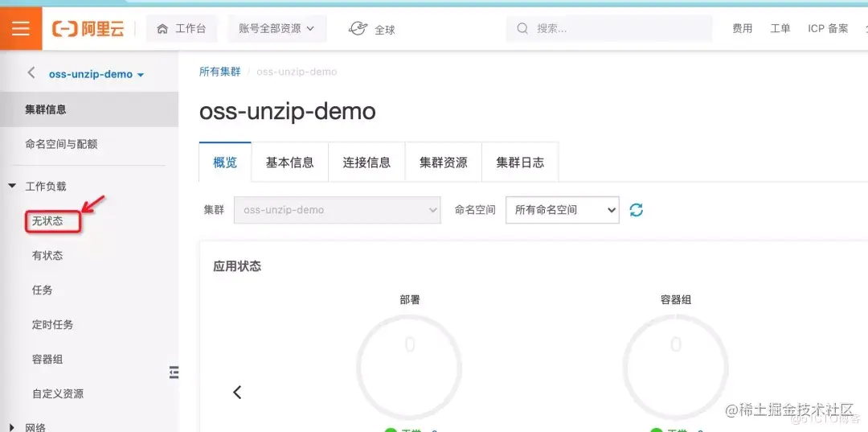
Task: Click the previous arrow in 应用状态 card
Action: 237,392
